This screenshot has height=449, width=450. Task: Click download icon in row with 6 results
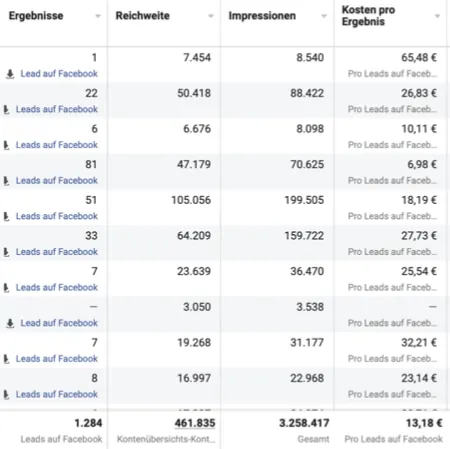pos(6,145)
